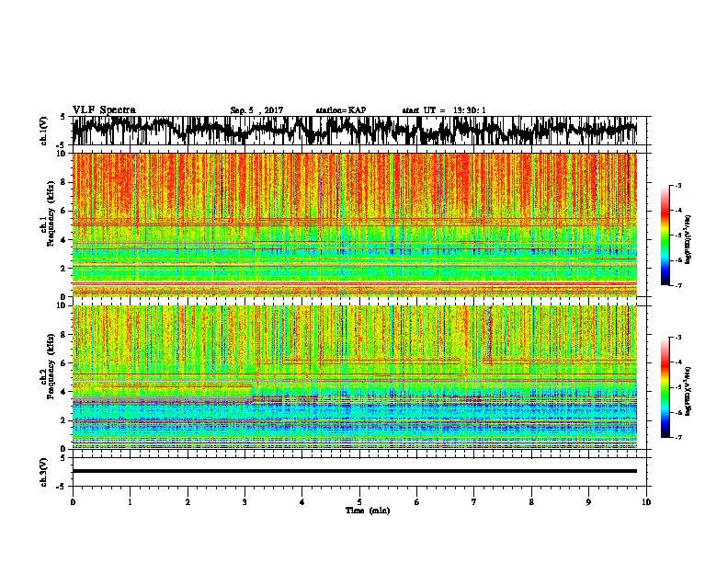This screenshot has width=728, height=563.
Task: Click the ch.2 log(PSD) color bar label
Action: click(x=688, y=391)
